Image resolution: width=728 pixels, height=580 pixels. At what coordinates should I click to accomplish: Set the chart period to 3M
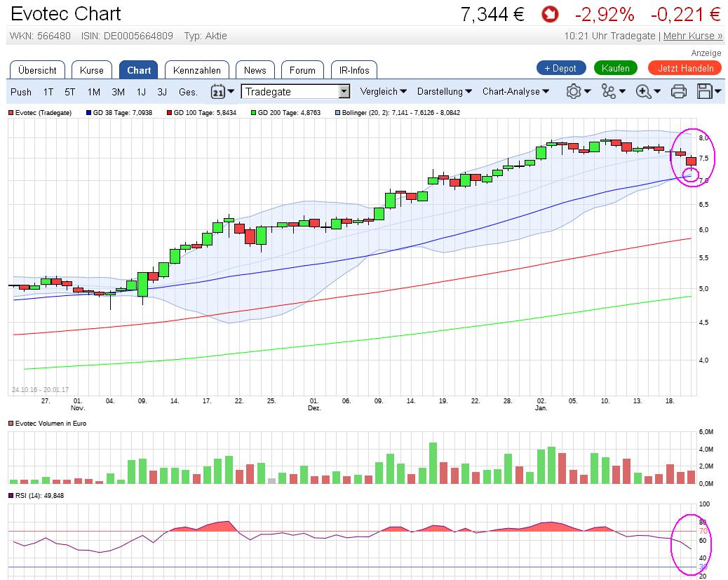click(x=119, y=92)
